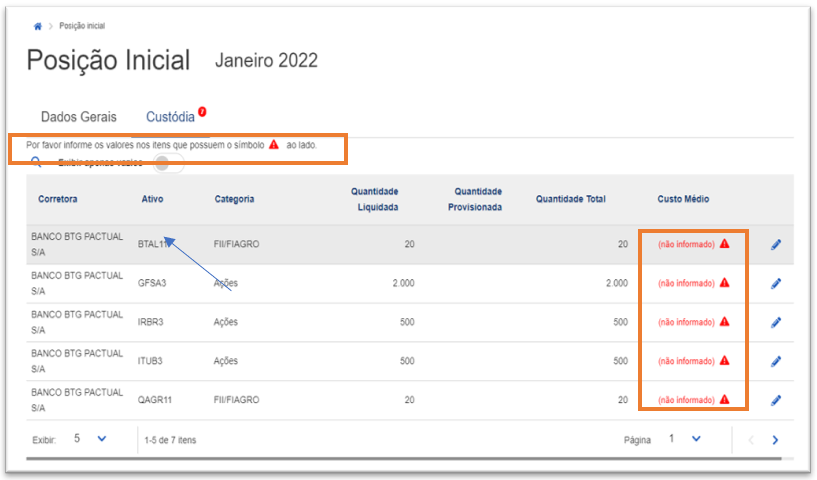Click the home breadcrumb icon
Viewport: 817px width, 480px height.
coord(38,26)
